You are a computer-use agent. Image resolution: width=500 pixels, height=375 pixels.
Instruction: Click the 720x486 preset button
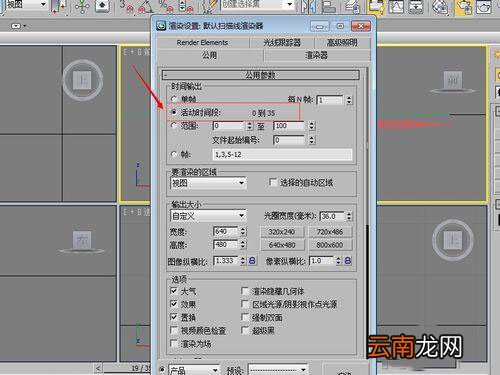pos(330,232)
